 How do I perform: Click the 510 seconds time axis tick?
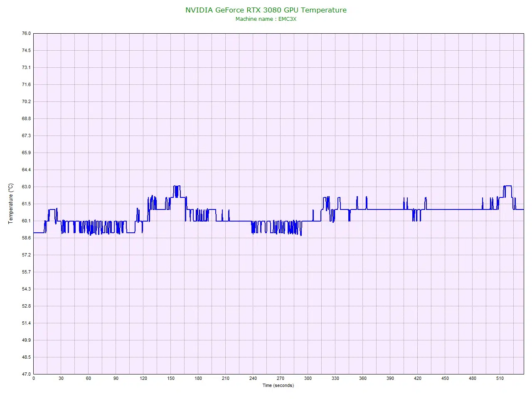coord(500,378)
